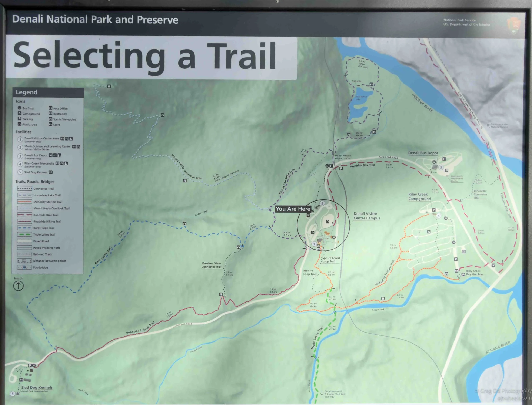
Task: Click the "Backcountry Information Center" label
Action: (x=457, y=179)
